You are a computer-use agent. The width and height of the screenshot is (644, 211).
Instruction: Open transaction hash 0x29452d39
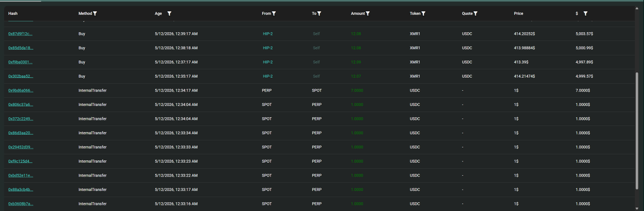click(20, 147)
